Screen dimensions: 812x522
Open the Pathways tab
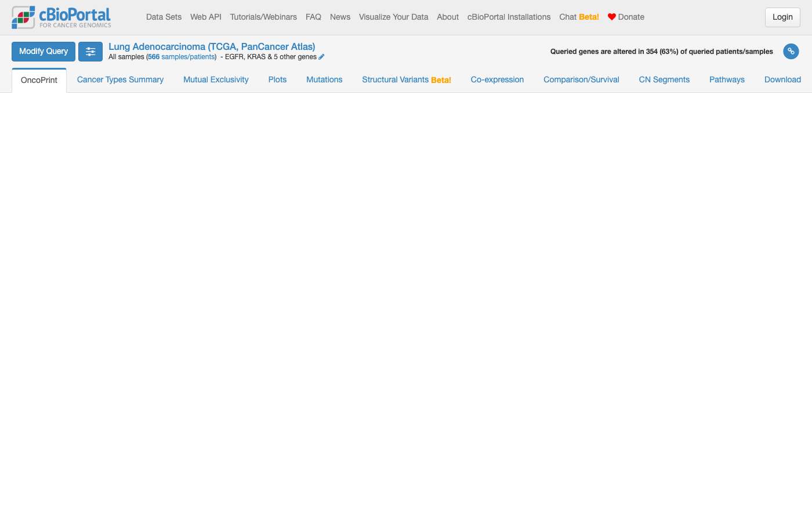(727, 79)
